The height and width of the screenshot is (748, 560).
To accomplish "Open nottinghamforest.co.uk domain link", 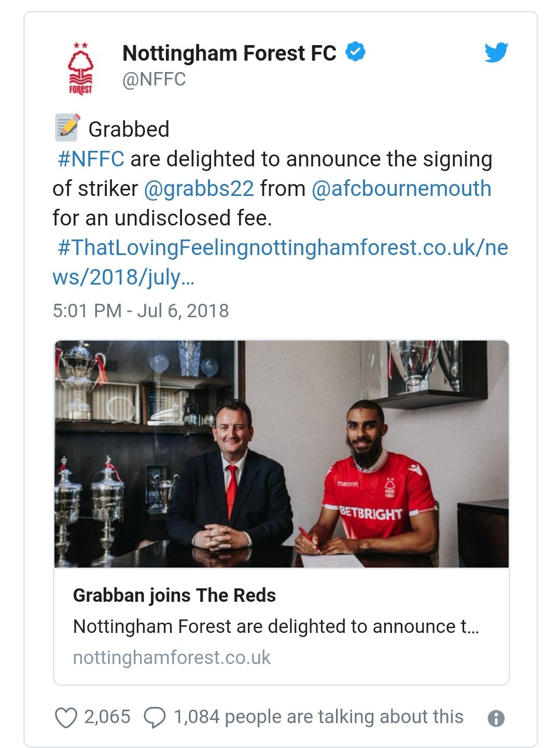I will (x=172, y=657).
